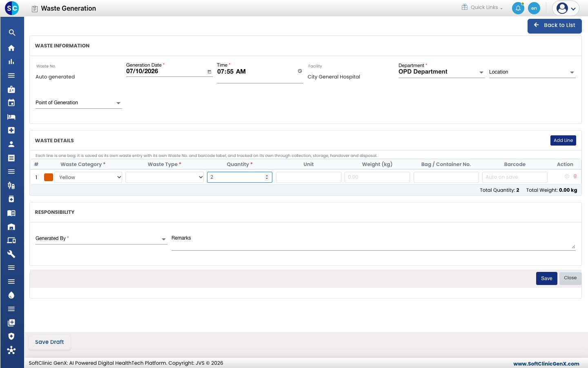
Task: Open the calendar icon in the sidebar
Action: (11, 103)
